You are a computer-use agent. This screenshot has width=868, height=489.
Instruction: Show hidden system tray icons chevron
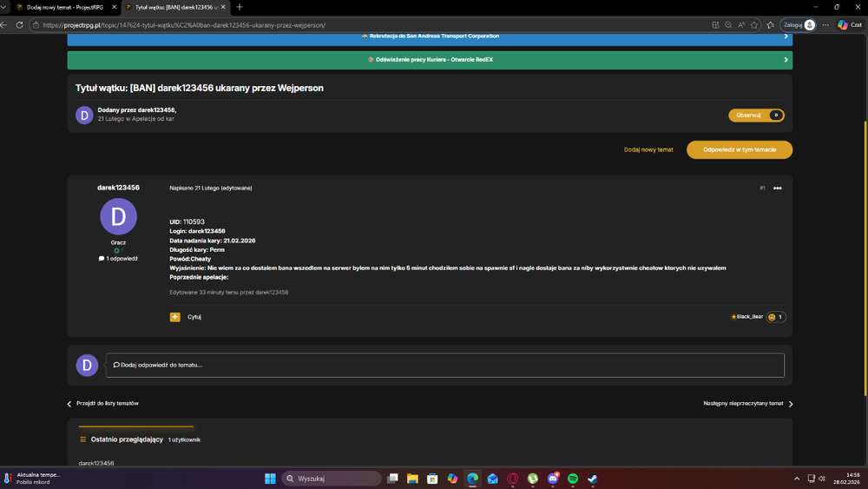[797, 479]
